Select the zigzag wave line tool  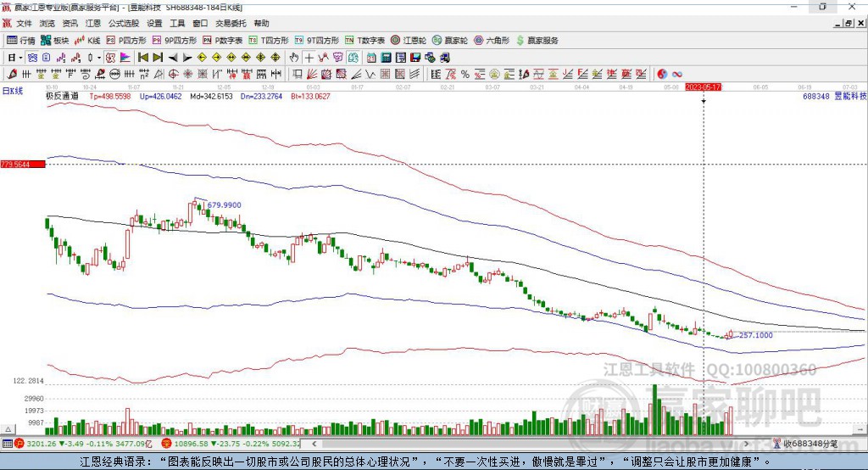click(370, 74)
